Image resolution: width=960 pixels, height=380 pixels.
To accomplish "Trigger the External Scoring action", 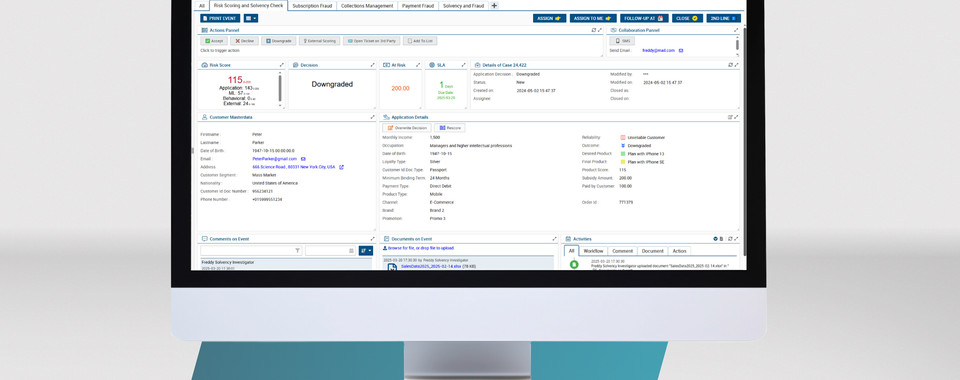I will 320,41.
